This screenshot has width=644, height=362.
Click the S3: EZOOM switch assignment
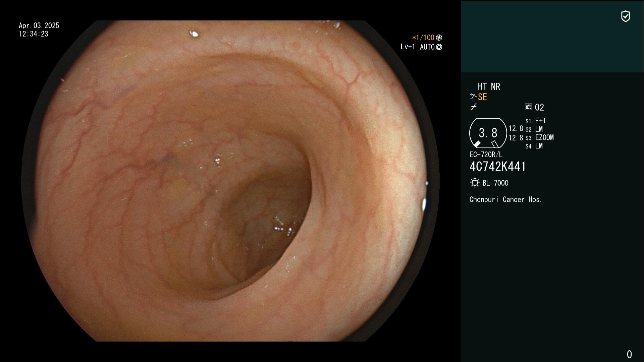(x=540, y=137)
